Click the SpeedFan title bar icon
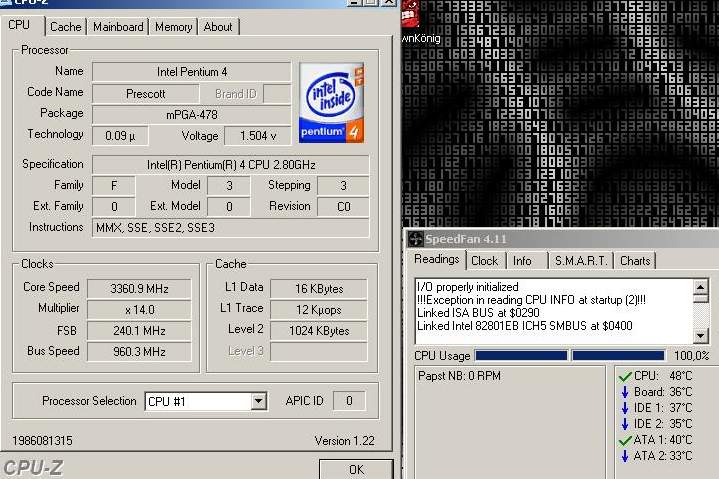The height and width of the screenshot is (479, 719). pos(416,239)
